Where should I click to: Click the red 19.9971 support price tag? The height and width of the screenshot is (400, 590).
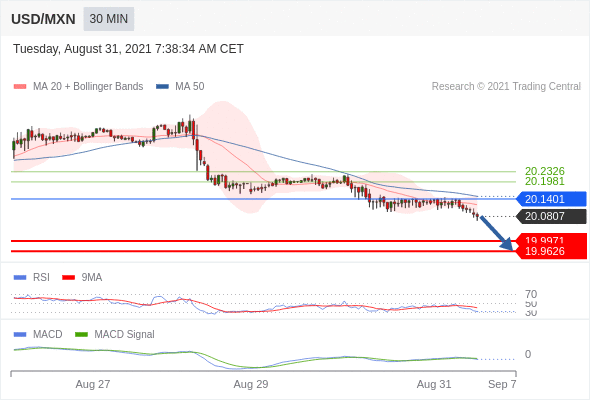pyautogui.click(x=551, y=239)
